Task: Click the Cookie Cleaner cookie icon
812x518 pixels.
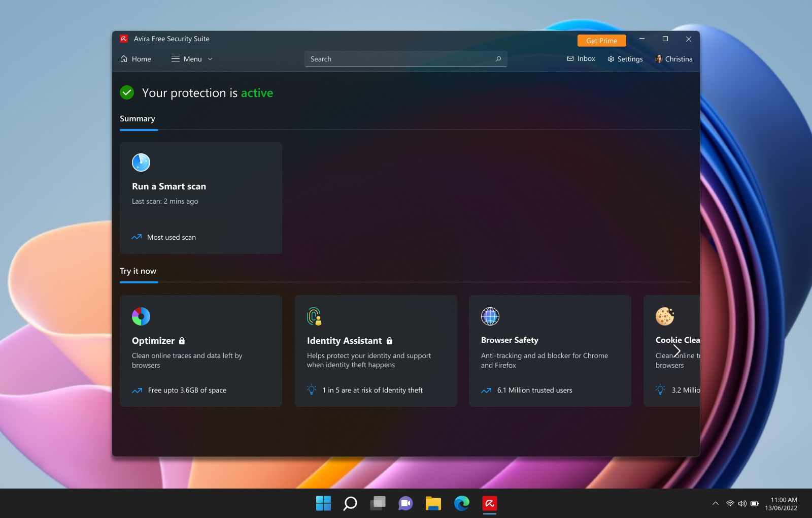Action: 665,316
